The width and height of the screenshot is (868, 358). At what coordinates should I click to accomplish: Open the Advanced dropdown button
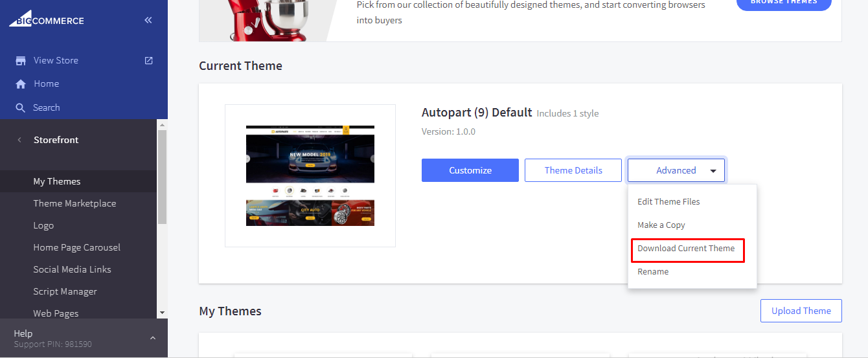pyautogui.click(x=676, y=170)
